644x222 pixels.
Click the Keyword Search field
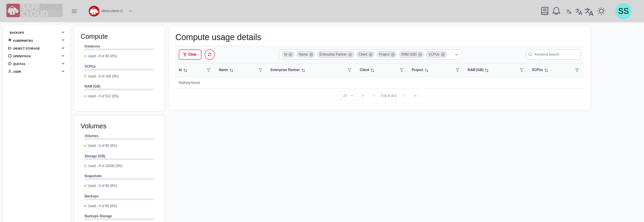click(x=556, y=55)
